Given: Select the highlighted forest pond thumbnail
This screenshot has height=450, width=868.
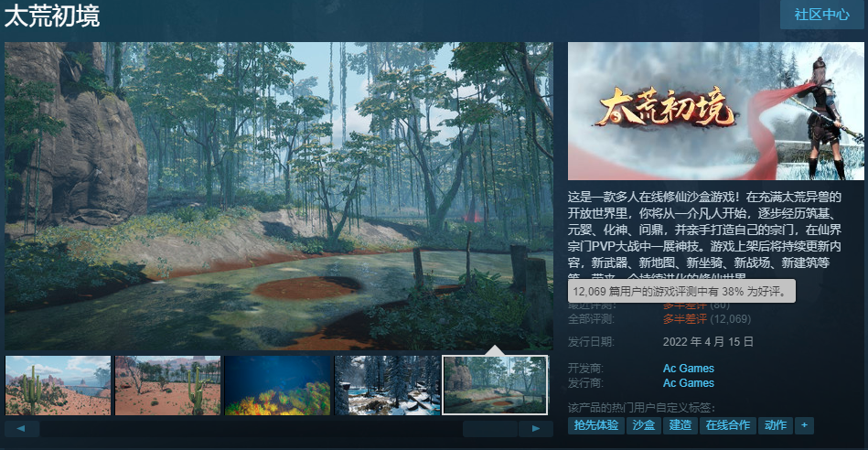Looking at the screenshot, I should [x=496, y=385].
